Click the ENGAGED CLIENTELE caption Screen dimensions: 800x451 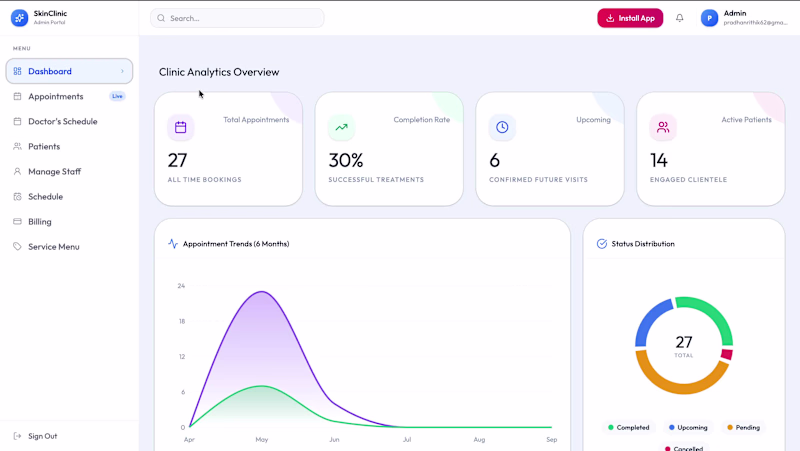pyautogui.click(x=688, y=180)
